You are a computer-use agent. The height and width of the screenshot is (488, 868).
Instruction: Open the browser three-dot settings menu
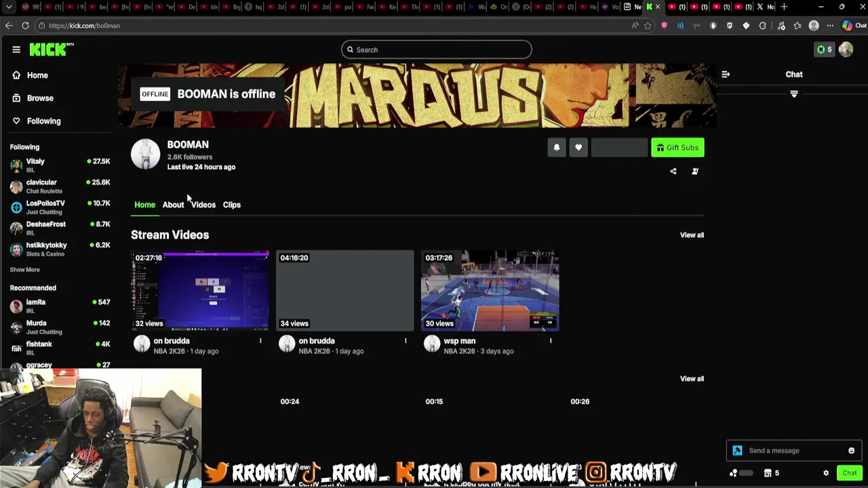click(830, 26)
